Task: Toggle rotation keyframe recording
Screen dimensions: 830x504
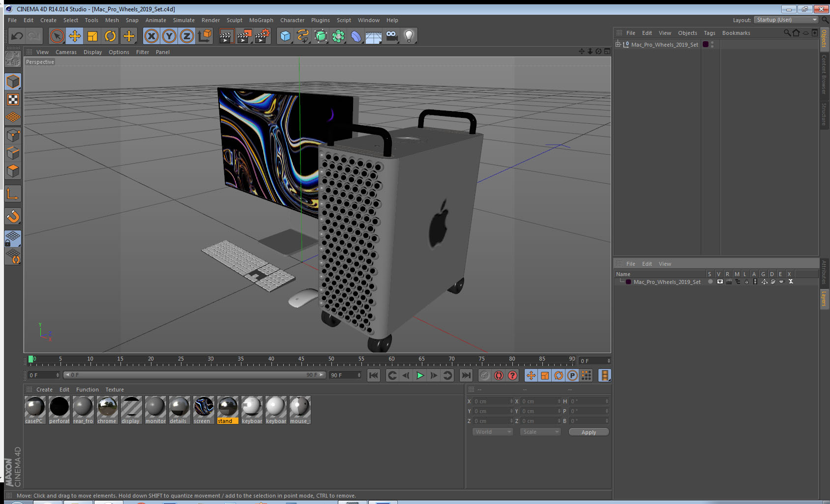Action: 559,375
